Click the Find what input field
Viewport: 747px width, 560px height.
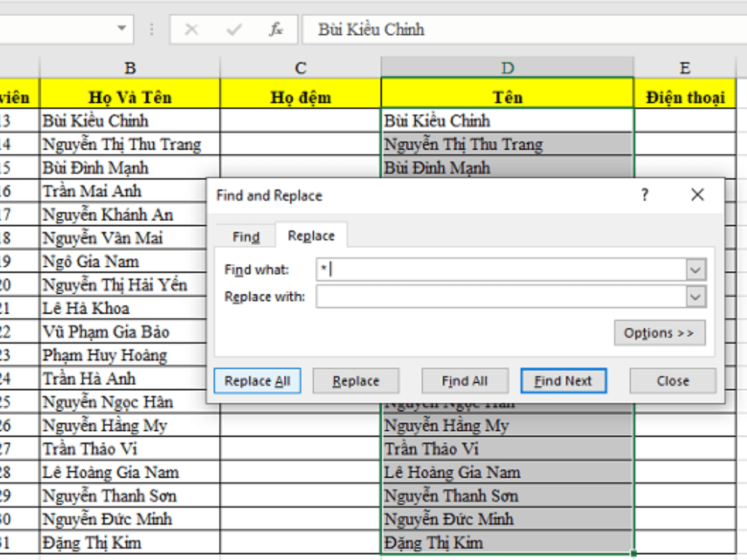500,270
